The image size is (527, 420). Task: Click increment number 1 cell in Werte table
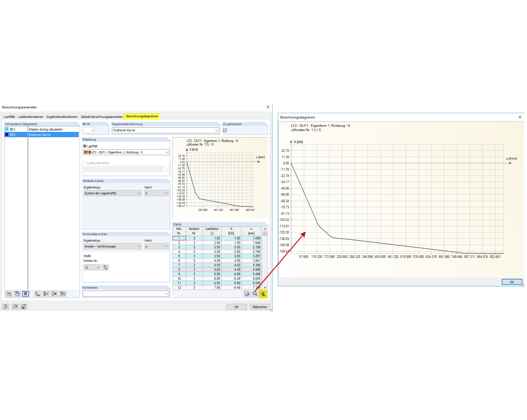(x=179, y=238)
